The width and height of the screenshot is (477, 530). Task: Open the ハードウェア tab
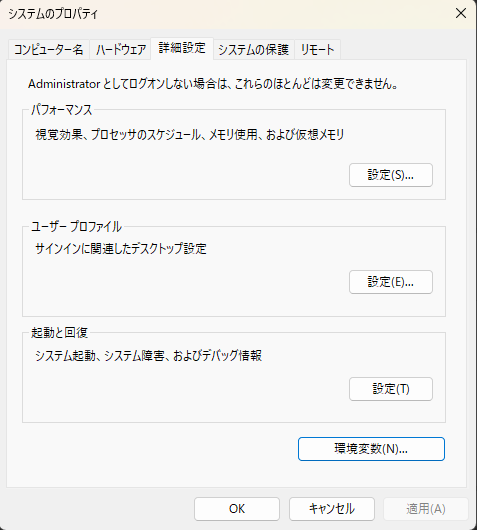click(x=120, y=50)
